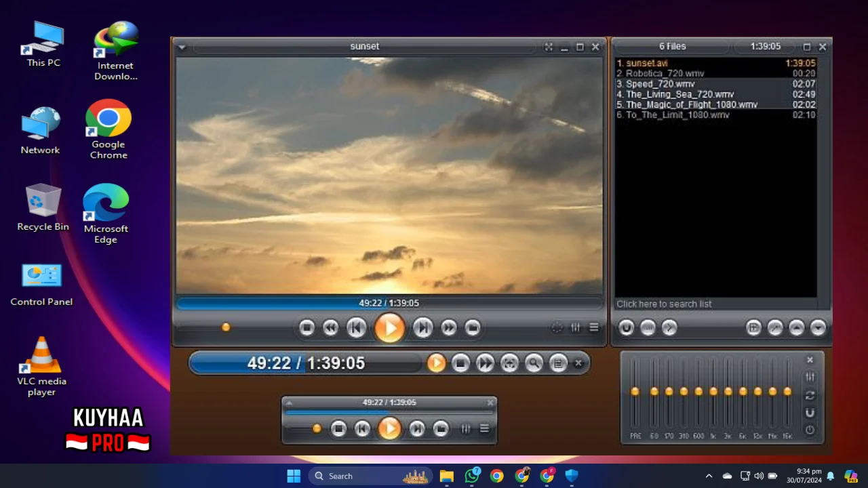Open Google Chrome desktop shortcut
Screen dimensions: 868x488
pos(108,129)
